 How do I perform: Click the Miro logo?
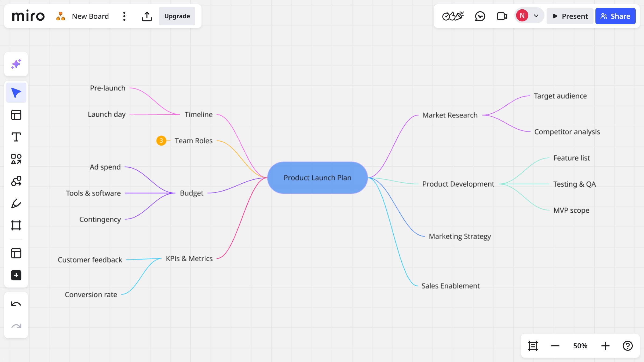[x=28, y=16]
